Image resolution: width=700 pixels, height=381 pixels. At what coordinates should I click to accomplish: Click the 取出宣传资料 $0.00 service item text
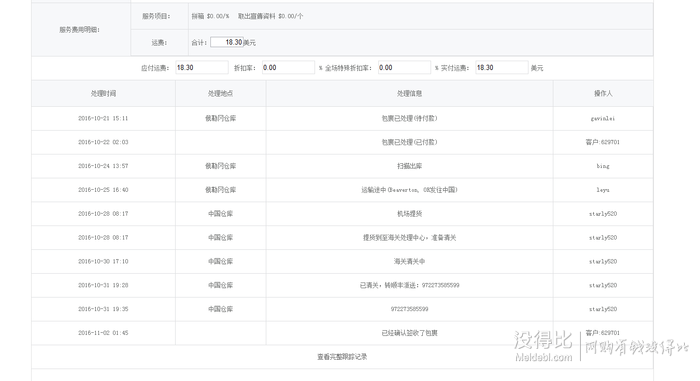270,16
